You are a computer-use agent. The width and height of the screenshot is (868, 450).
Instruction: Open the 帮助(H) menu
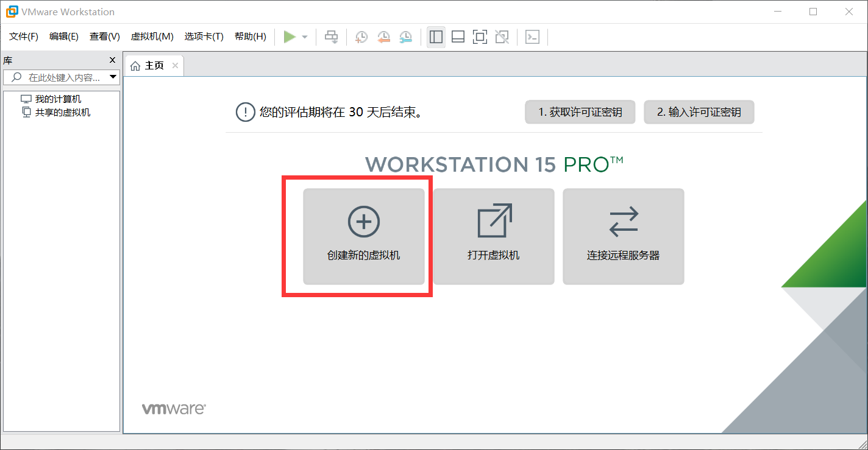coord(251,37)
